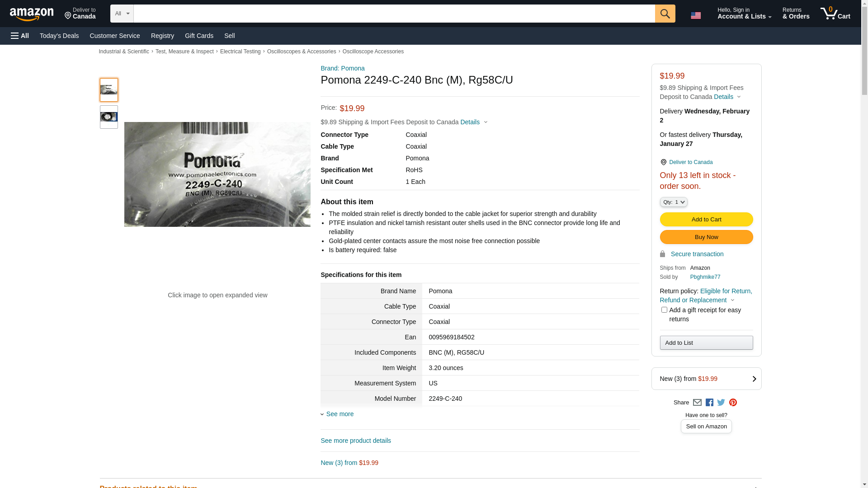Screen dimensions: 868x488
Task: Expand See more specifications
Action: point(340,414)
